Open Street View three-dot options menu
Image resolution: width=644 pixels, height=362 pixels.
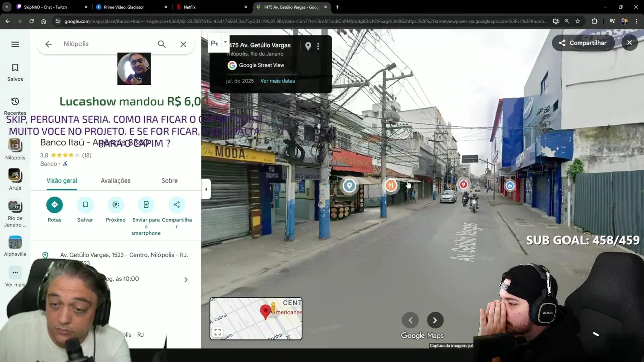[x=318, y=46]
